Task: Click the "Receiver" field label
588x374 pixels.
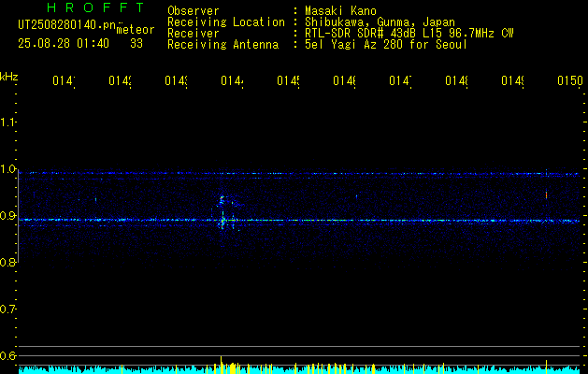Action: [194, 34]
